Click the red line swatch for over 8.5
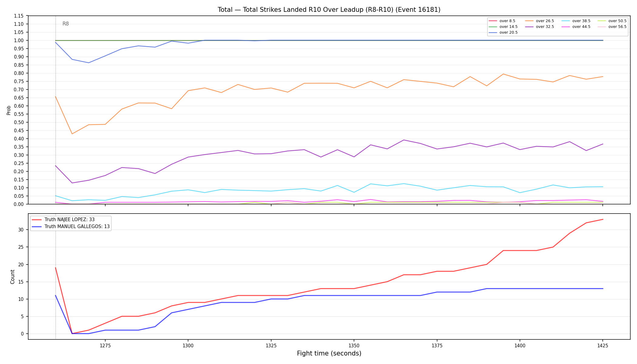 tap(493, 21)
